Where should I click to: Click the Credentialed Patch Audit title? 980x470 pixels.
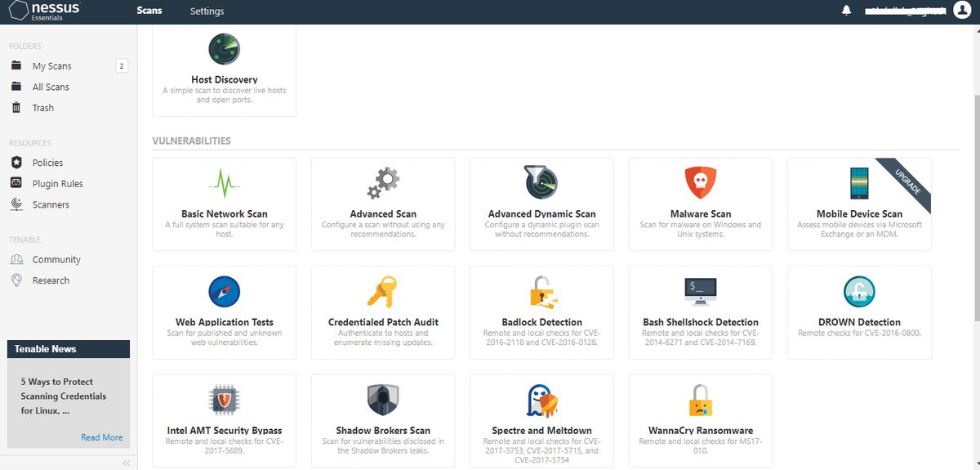point(383,322)
